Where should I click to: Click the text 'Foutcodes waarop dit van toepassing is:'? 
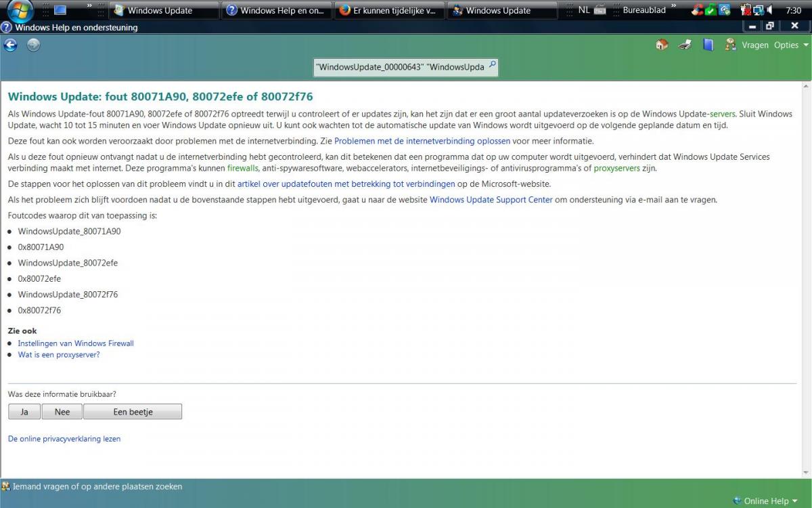(83, 215)
